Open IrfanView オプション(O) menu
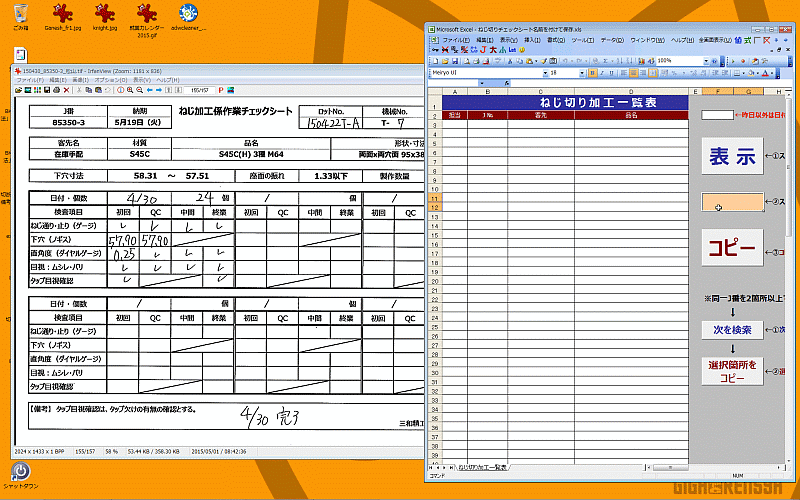800x500 pixels. click(x=111, y=80)
